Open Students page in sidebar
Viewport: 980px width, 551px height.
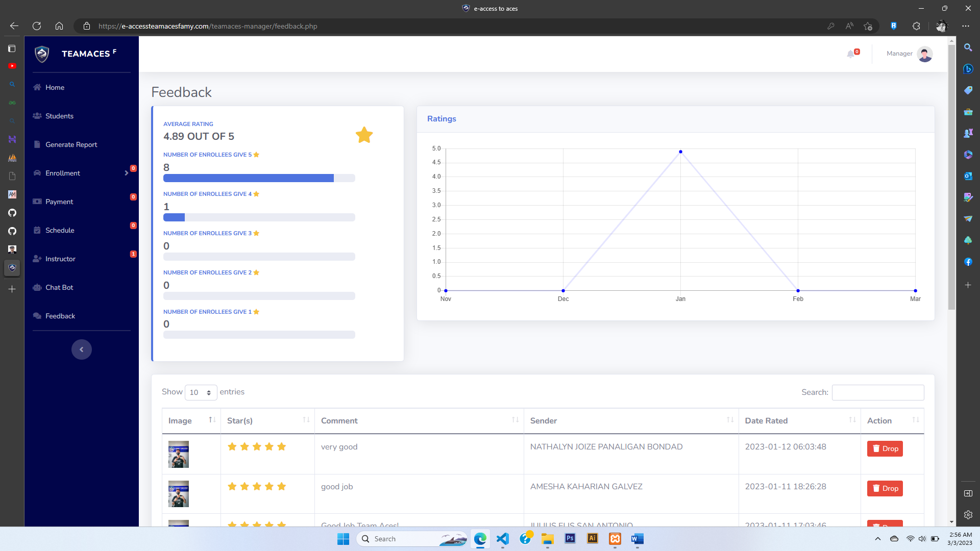point(59,116)
